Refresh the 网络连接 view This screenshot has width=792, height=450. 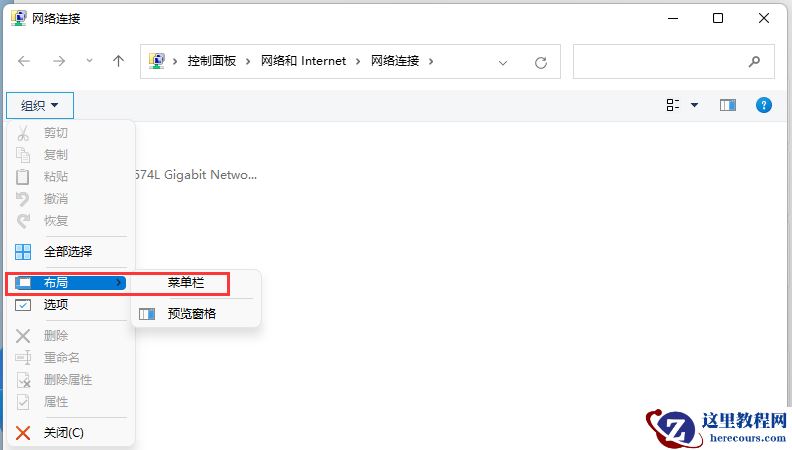coord(541,63)
